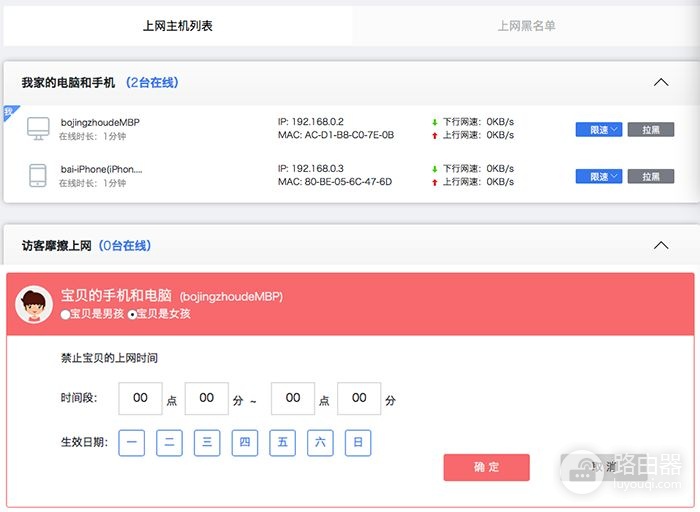Select 宝贝是男孩 radio option
The image size is (700, 512).
pos(65,314)
